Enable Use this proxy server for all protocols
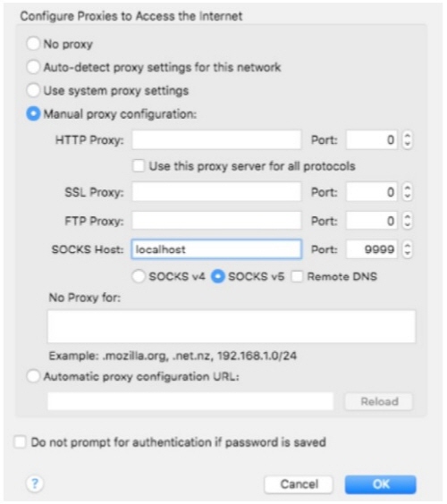 click(x=139, y=166)
